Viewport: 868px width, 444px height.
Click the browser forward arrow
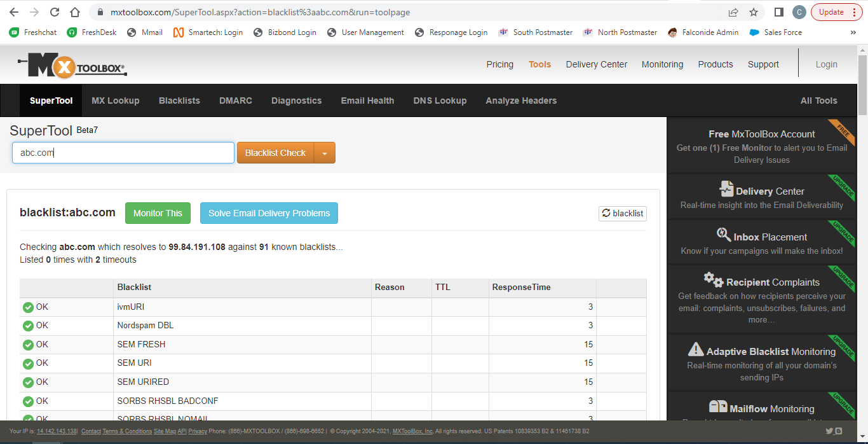click(x=34, y=12)
